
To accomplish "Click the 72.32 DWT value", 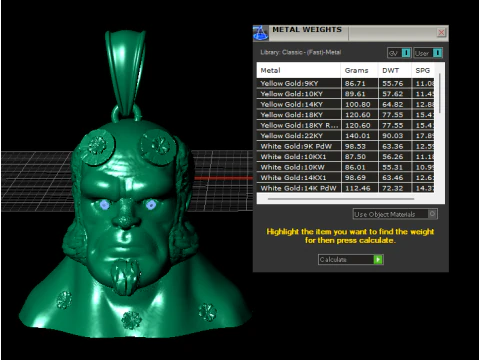I will 393,188.
